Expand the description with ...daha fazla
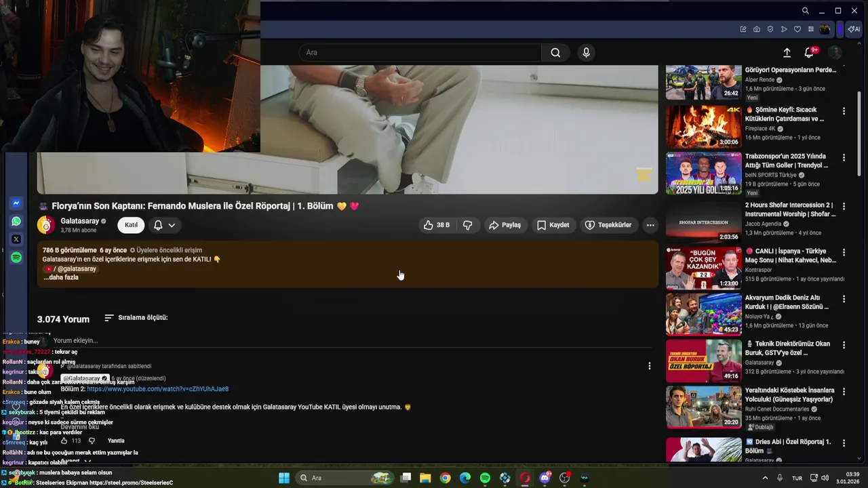The height and width of the screenshot is (488, 868). [61, 277]
